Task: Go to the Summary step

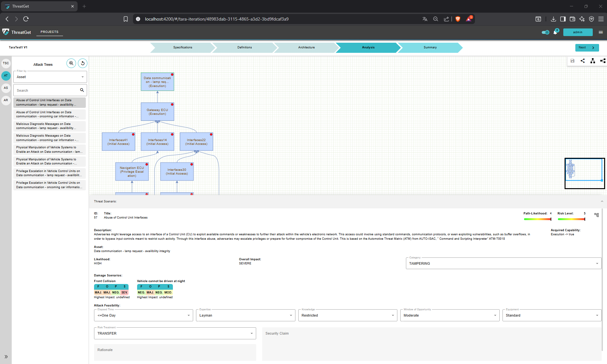Action: (x=430, y=47)
